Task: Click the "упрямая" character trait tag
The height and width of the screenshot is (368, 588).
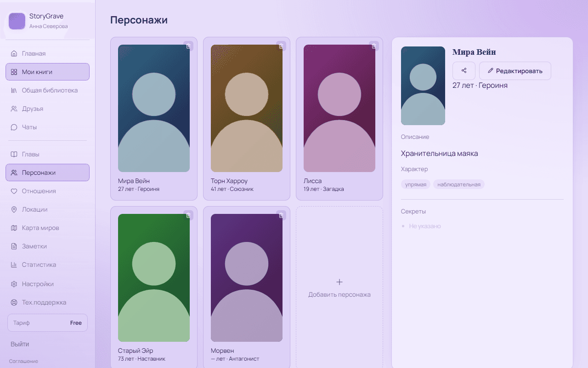Action: point(416,184)
